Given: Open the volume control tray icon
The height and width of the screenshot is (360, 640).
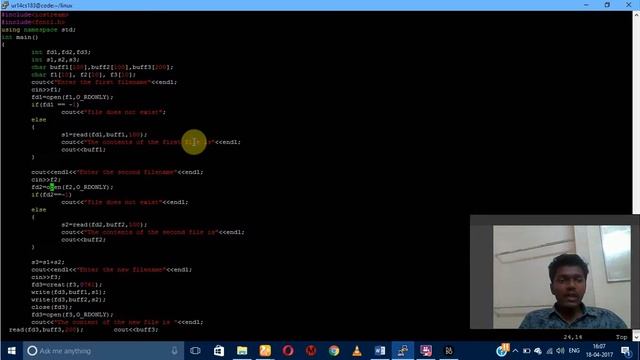Looking at the screenshot, I should 560,351.
